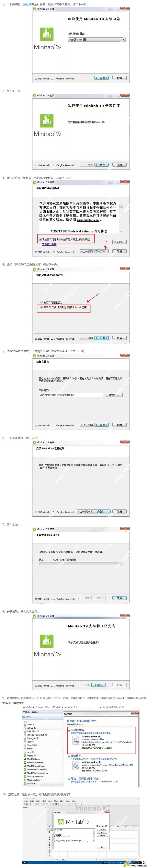148x868 pixels.
Task: Click 取消 in the 正在安装 Minitab 19 window
Action: tap(119, 598)
